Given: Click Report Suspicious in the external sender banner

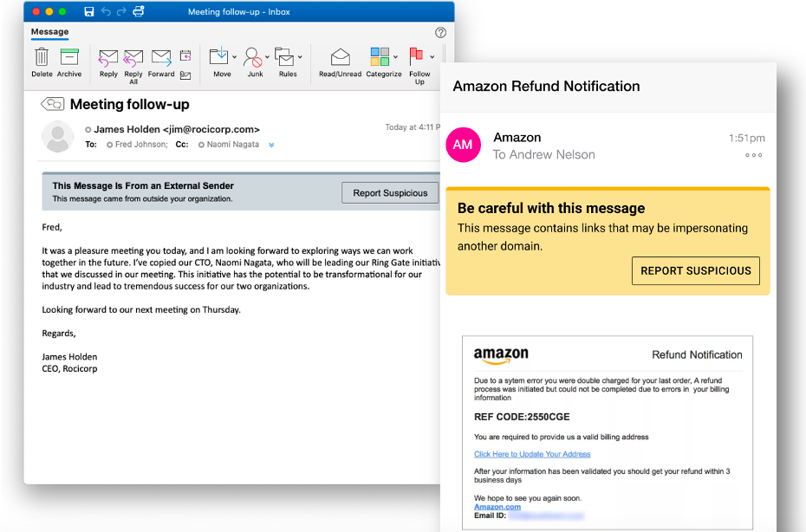Looking at the screenshot, I should coord(390,192).
